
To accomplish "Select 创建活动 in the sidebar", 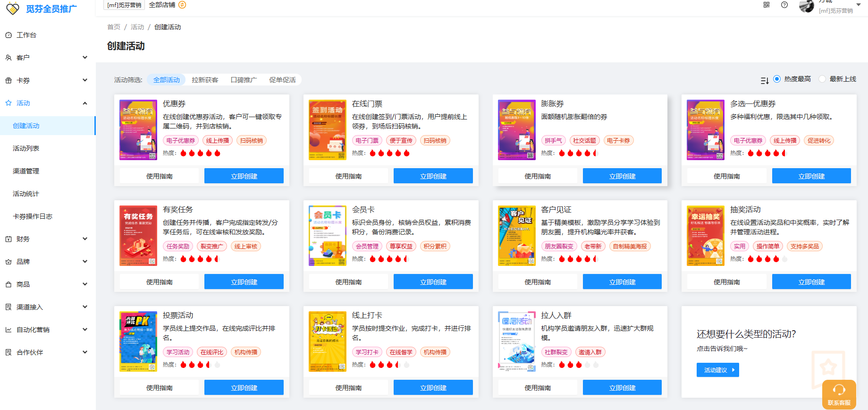I will pos(48,126).
